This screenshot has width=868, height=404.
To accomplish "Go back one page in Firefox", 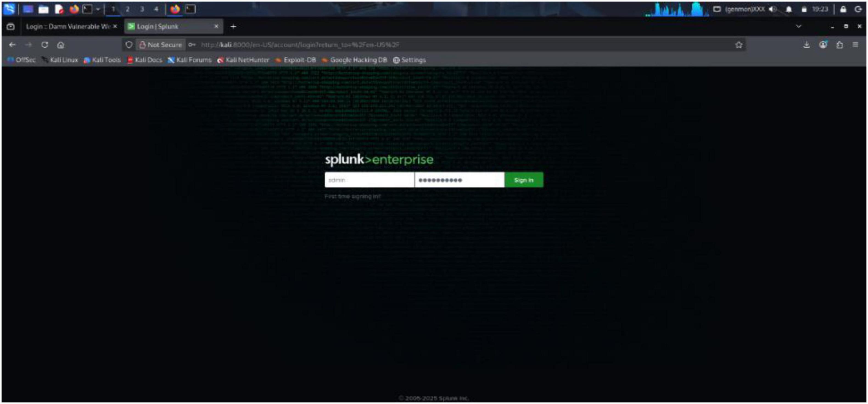I will click(x=12, y=45).
